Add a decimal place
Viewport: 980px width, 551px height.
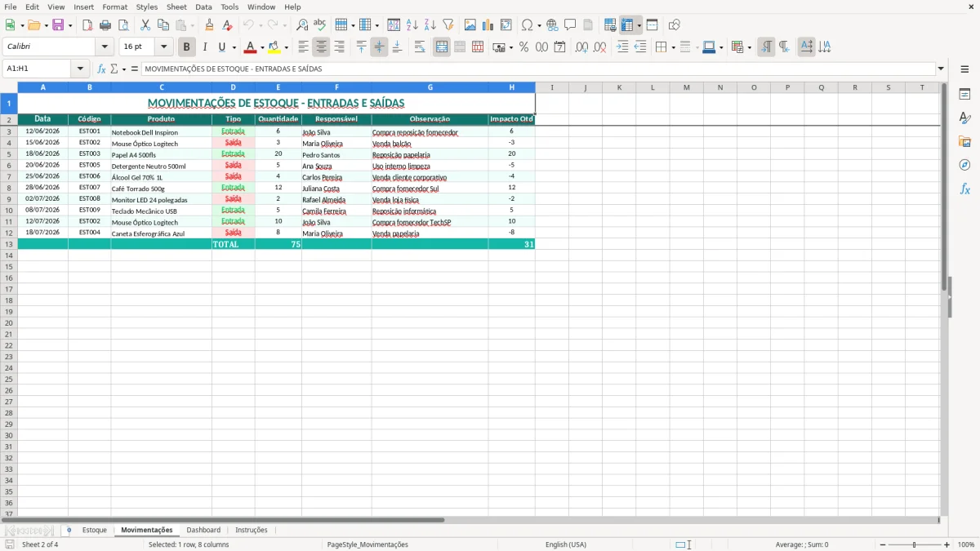tap(581, 47)
